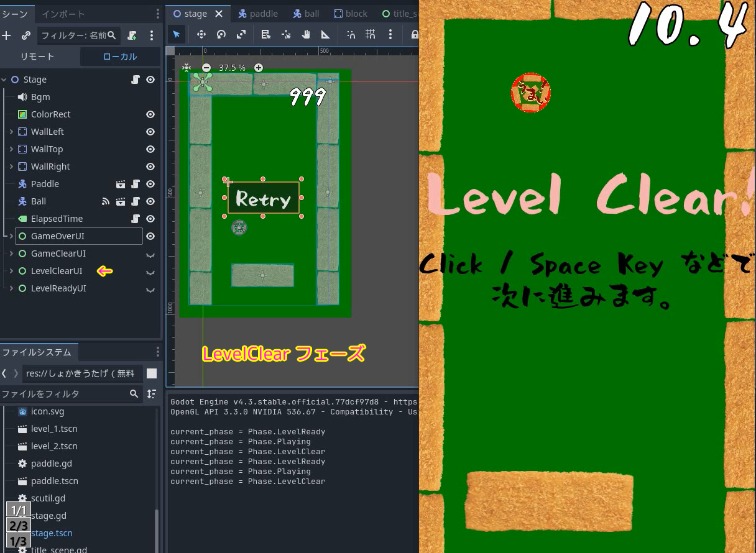Hide the Stage node with its eye icon

[x=150, y=80]
